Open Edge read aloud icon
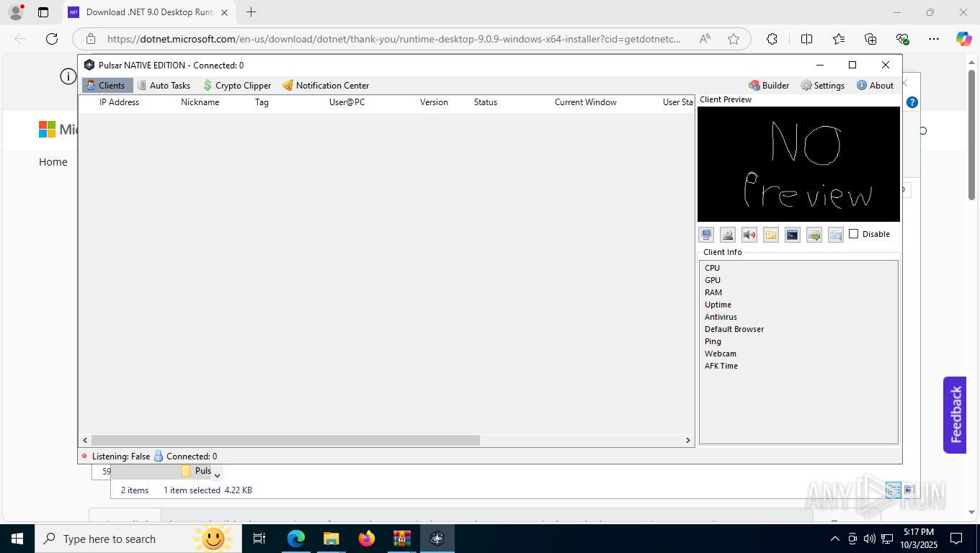The width and height of the screenshot is (980, 553). [x=705, y=39]
